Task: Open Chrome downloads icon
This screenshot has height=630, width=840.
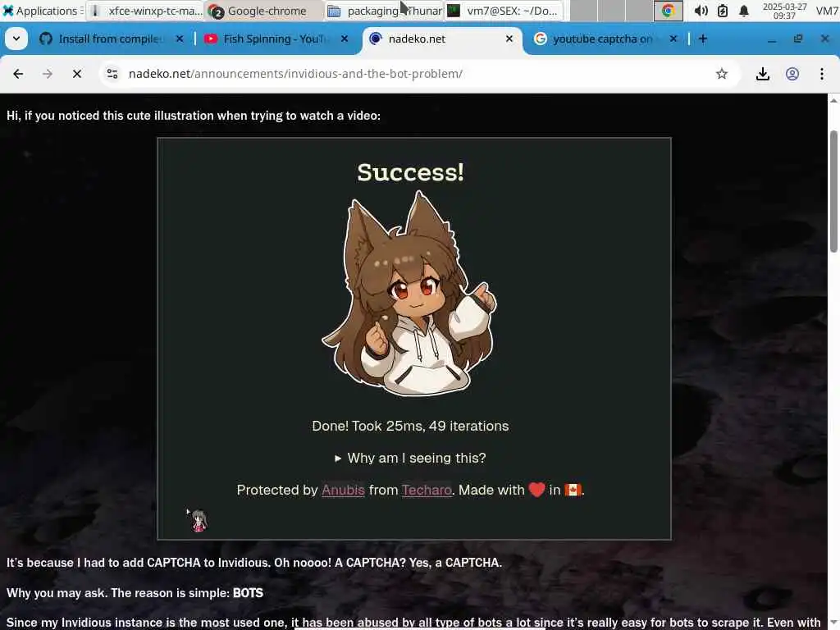Action: coord(763,74)
